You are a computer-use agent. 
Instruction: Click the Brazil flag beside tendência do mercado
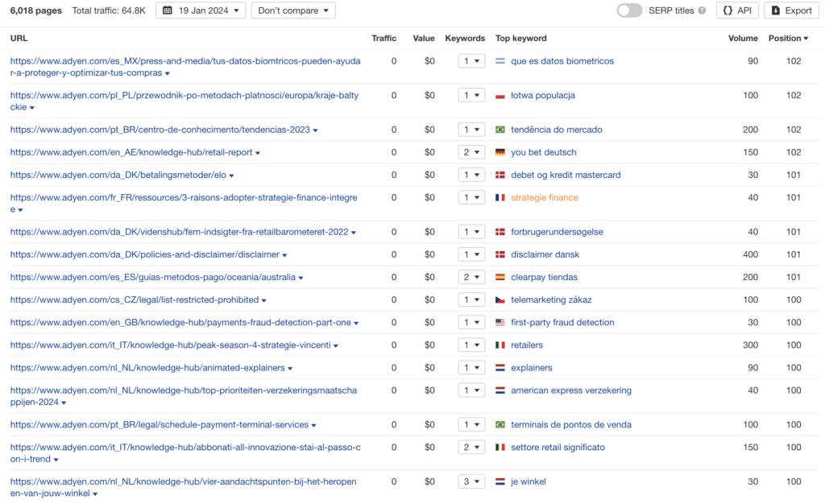tap(500, 130)
